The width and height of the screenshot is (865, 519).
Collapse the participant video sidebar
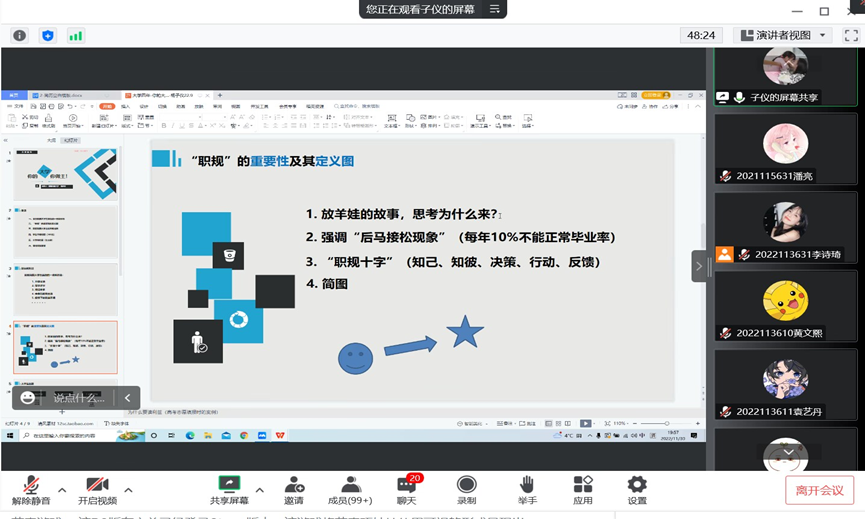(700, 266)
